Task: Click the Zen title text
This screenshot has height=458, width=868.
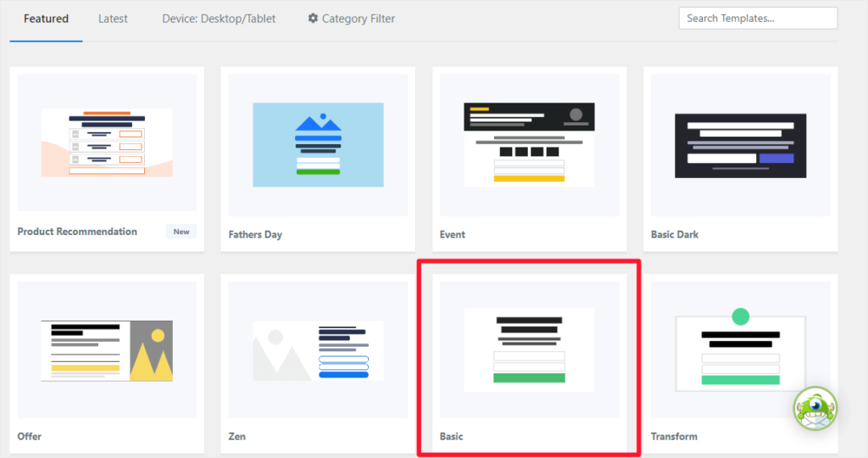Action: coord(237,437)
